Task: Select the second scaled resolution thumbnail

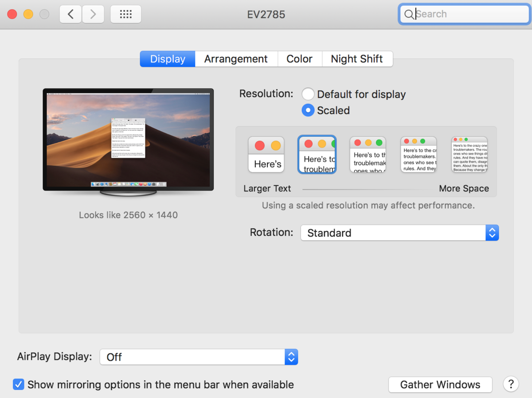Action: pos(317,154)
